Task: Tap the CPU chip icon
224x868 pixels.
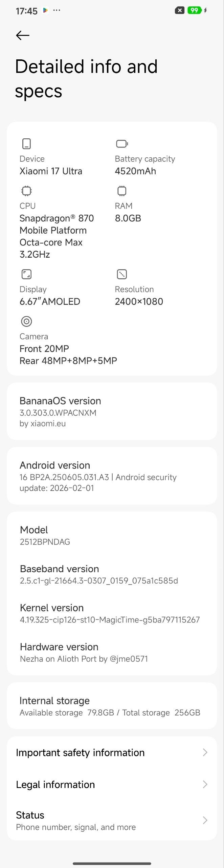Action: coord(26,191)
